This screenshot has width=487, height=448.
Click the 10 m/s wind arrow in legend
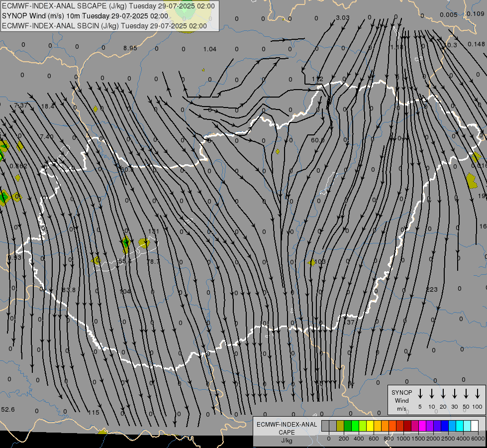click(431, 394)
